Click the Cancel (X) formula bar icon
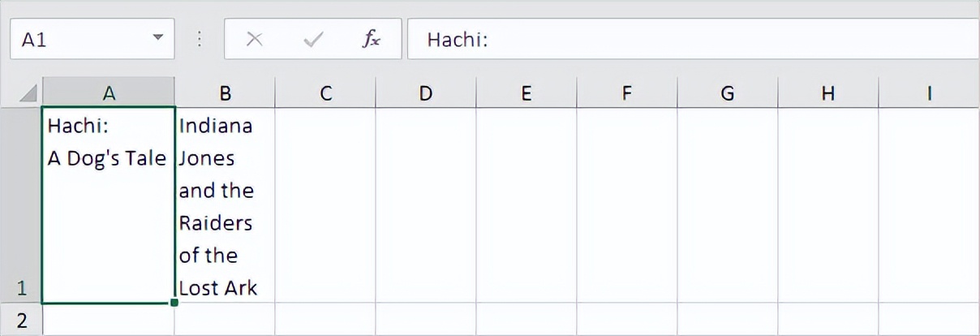Viewport: 980px width, 336px height. click(x=254, y=40)
